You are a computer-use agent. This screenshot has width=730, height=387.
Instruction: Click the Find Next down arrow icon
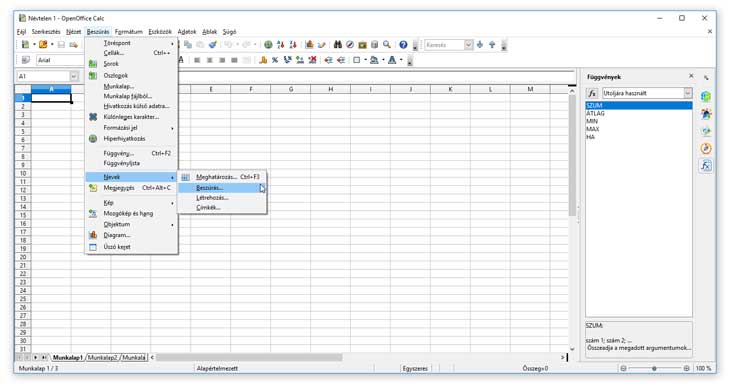tap(480, 45)
